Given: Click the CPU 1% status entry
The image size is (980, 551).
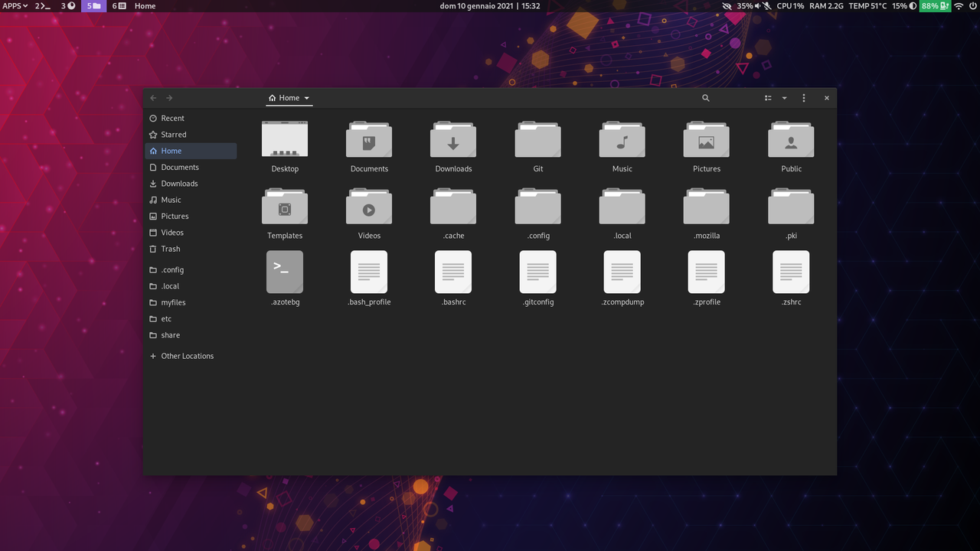Looking at the screenshot, I should coord(790,5).
